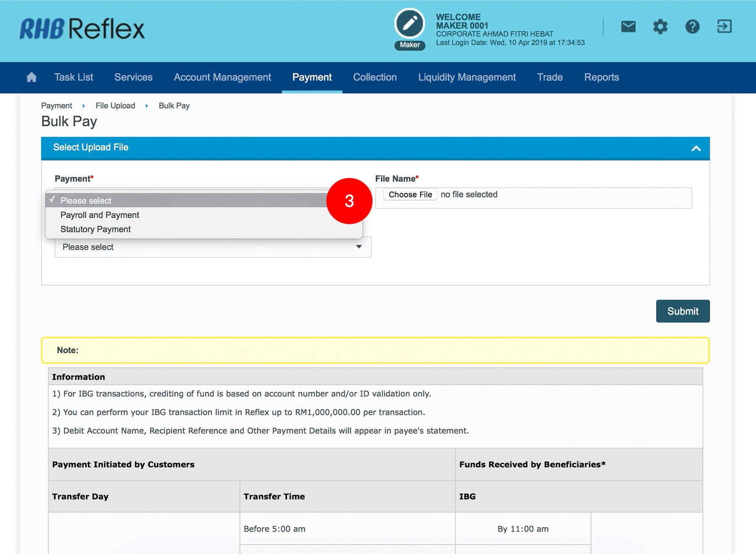Open settings via the gear icon
Screen dimensions: 756x554
pos(660,27)
